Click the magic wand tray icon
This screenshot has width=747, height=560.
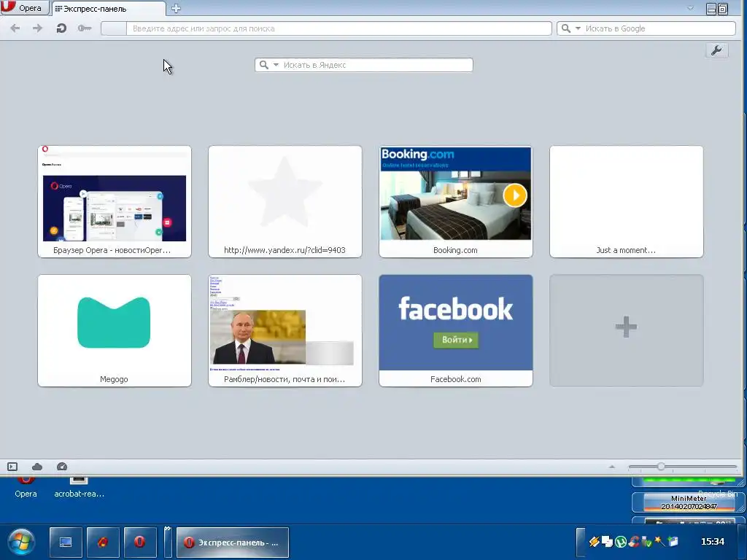(659, 542)
